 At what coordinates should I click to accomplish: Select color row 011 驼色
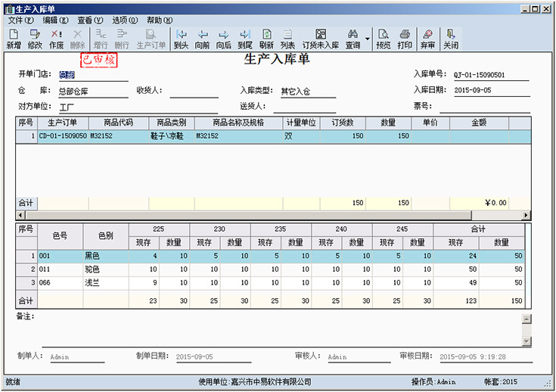pos(270,269)
